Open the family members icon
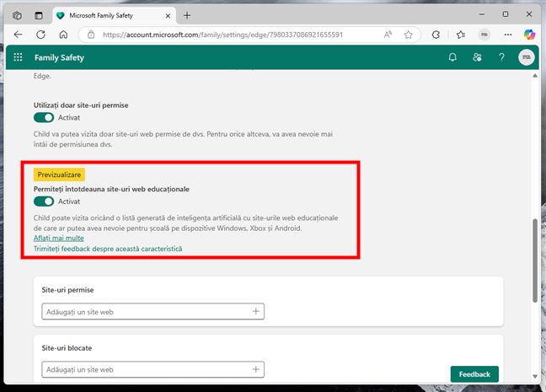This screenshot has width=546, height=392. pos(477,57)
